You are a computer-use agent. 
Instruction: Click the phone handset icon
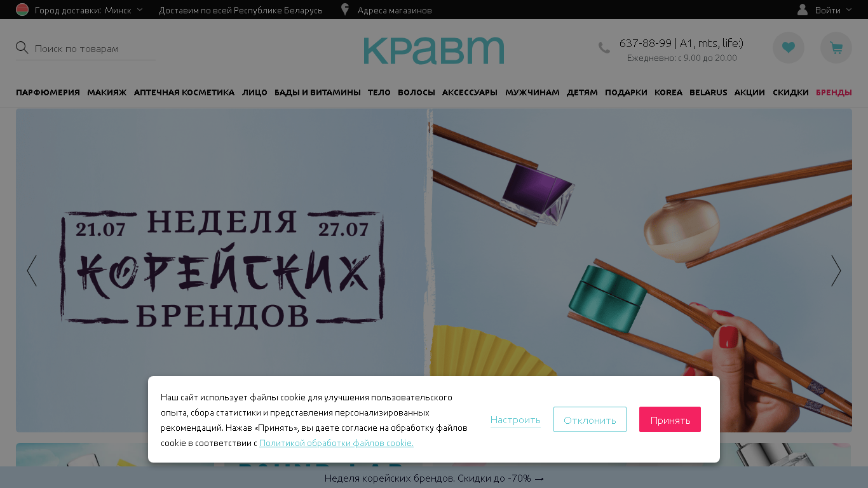point(604,48)
